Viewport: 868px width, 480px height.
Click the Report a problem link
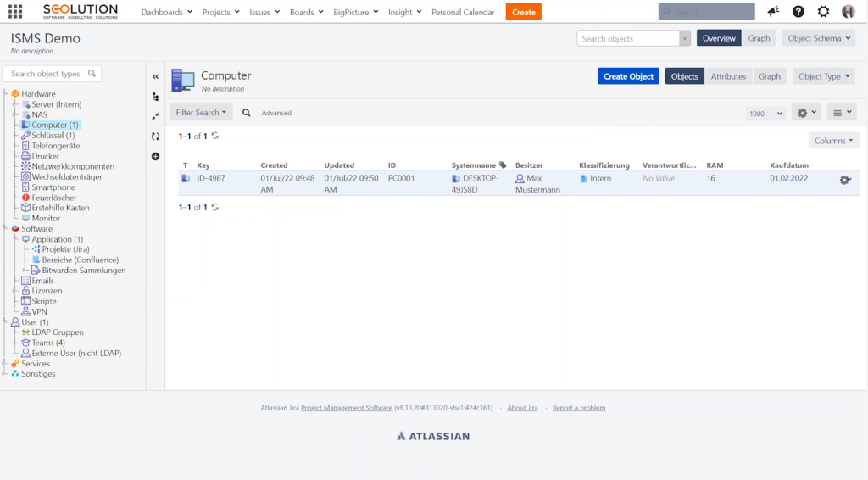point(578,408)
